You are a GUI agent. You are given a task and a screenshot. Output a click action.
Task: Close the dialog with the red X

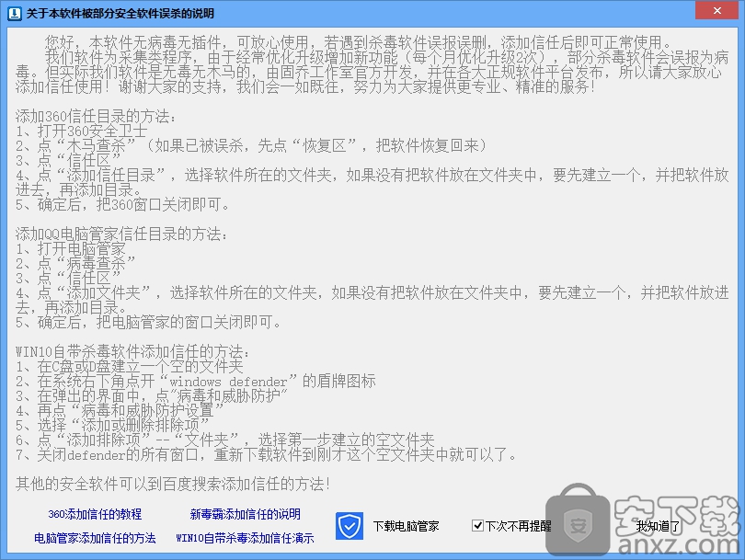[717, 10]
